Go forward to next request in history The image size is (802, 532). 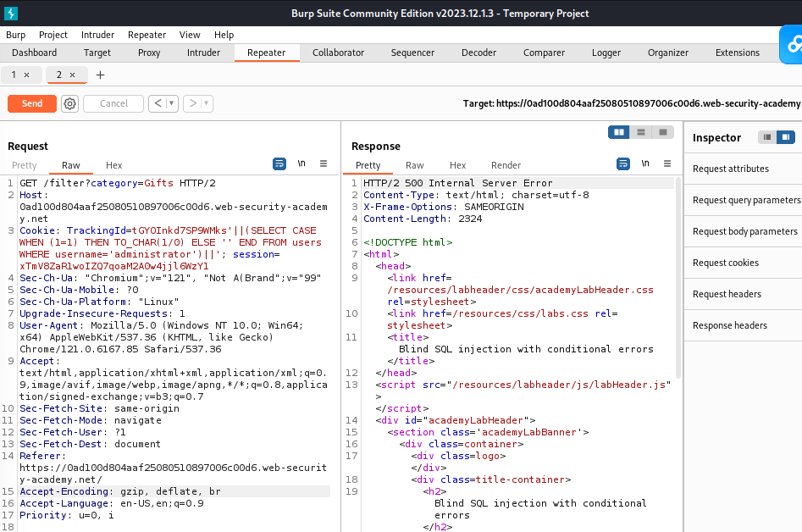[193, 104]
